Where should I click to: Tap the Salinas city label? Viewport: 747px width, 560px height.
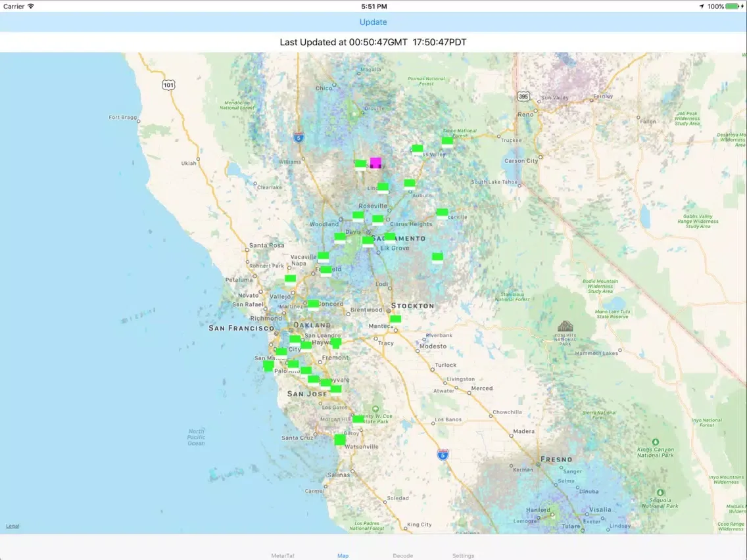(339, 475)
